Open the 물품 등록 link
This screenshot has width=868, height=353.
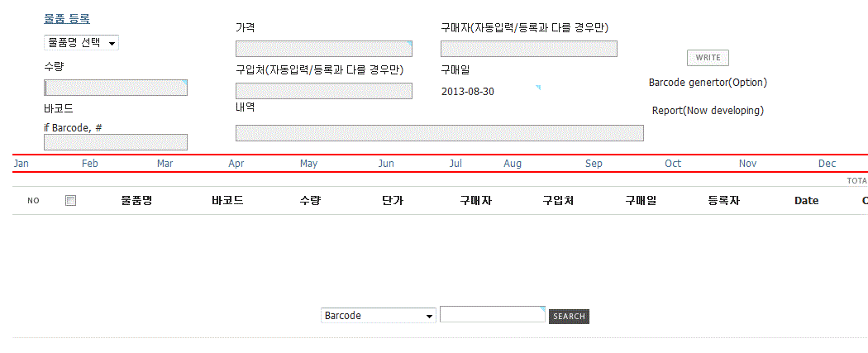coord(67,19)
